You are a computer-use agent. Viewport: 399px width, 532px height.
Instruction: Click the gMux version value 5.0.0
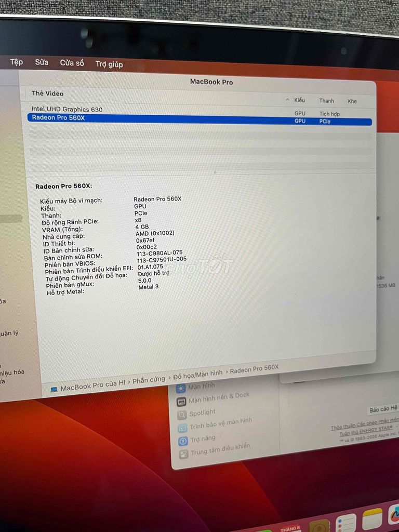click(x=145, y=281)
